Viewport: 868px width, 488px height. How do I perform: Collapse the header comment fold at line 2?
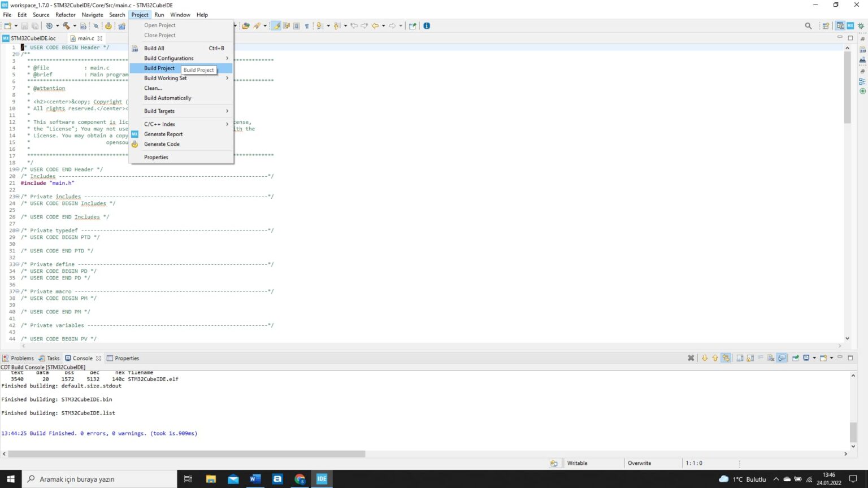coord(17,54)
